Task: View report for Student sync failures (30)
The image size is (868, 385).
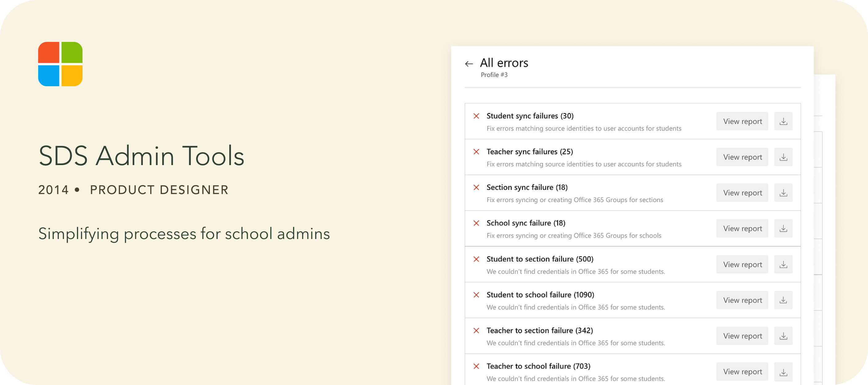Action: click(742, 121)
